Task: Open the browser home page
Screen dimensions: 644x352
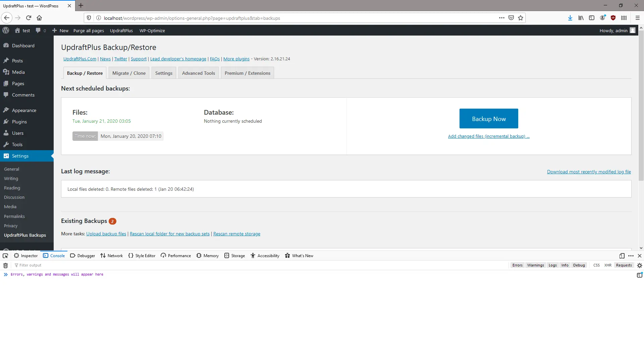Action: (x=39, y=18)
